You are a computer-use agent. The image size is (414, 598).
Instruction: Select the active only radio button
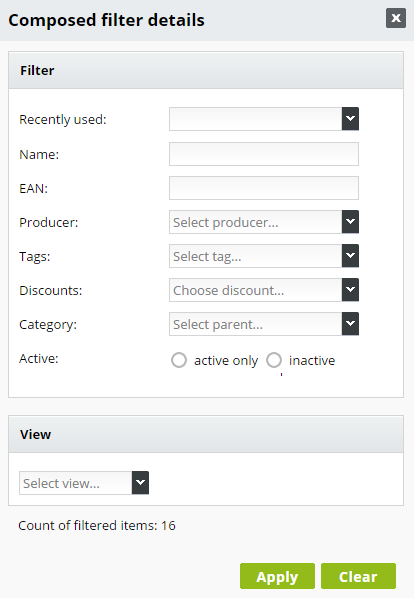pos(179,360)
